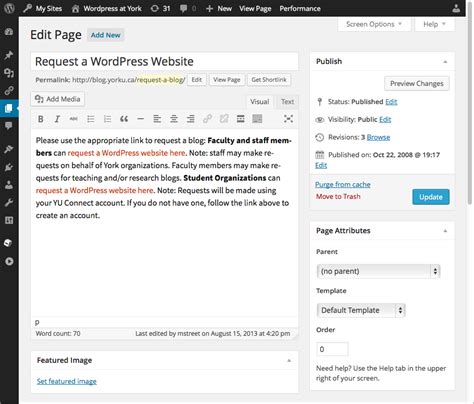Align text center
Screen dimensions: 474x404
pyautogui.click(x=174, y=119)
